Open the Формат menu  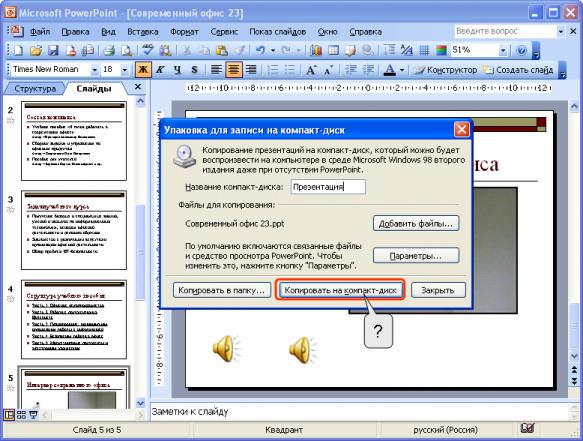184,32
